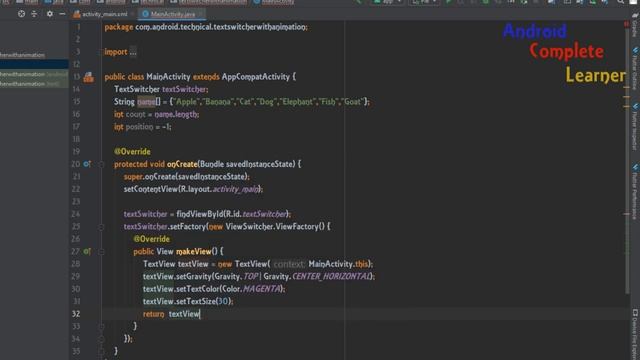640x360 pixels.
Task: Click the override gutter marker beside onCreate
Action: [x=87, y=164]
